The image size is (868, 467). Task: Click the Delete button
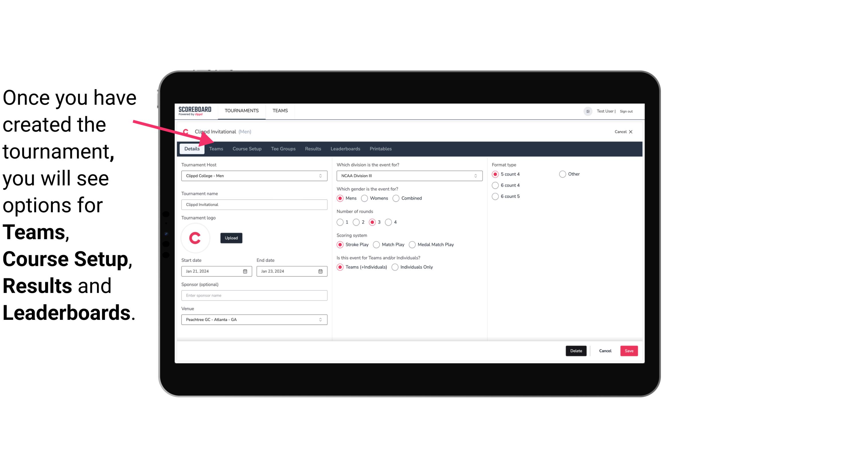575,351
